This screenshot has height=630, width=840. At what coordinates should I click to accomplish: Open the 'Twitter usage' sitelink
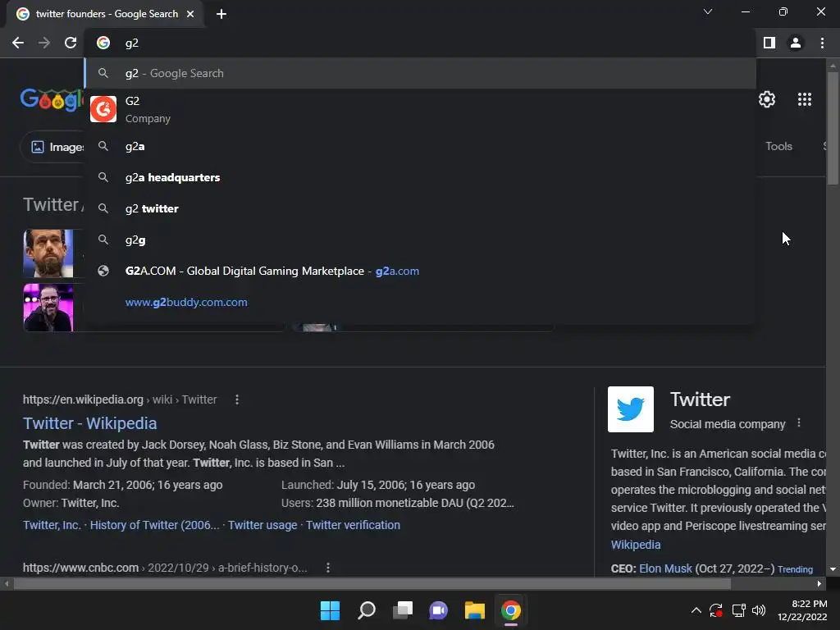[262, 525]
